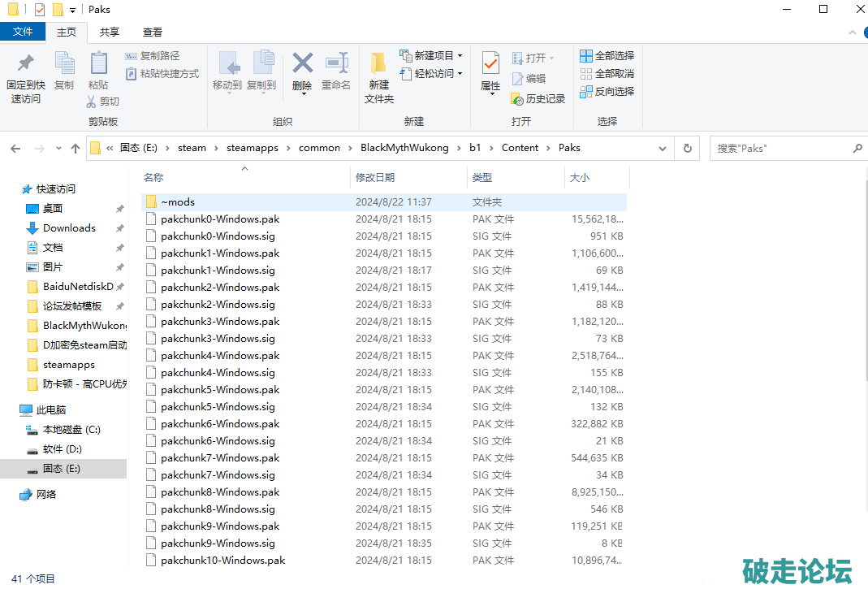
Task: Click the search Paks input box
Action: 779,149
